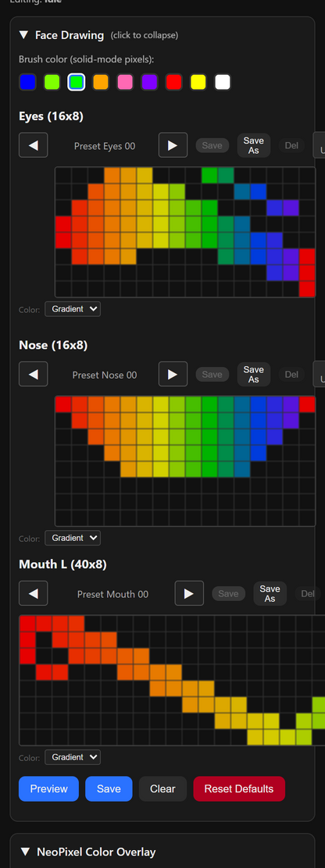
Task: Click Save As for Nose preset
Action: coord(254,374)
